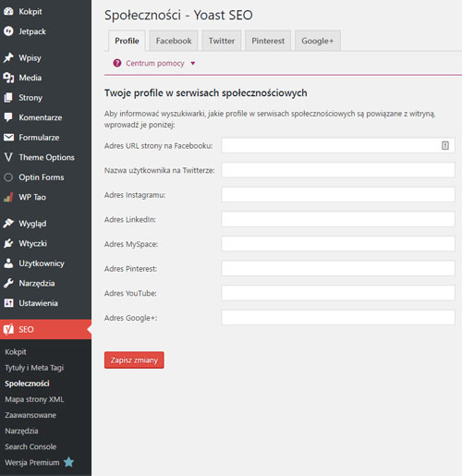Screen dimensions: 462x476
Task: Select the Profile tab
Action: (x=127, y=41)
